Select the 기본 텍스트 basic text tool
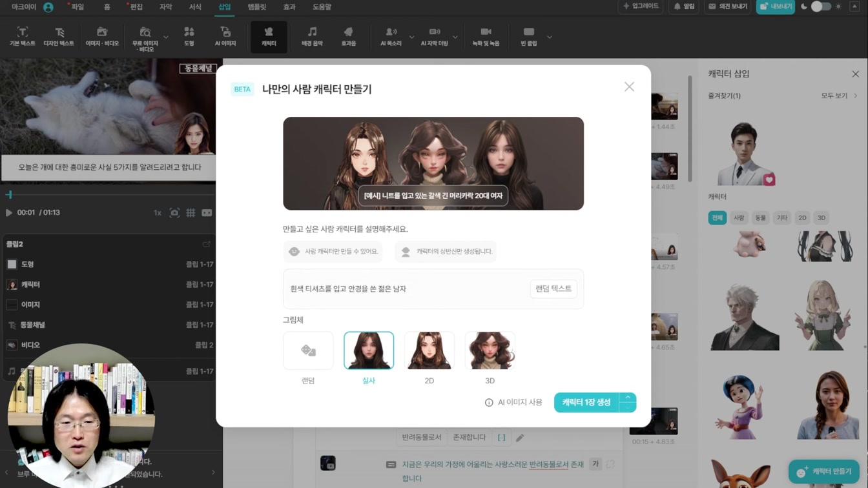 23,37
